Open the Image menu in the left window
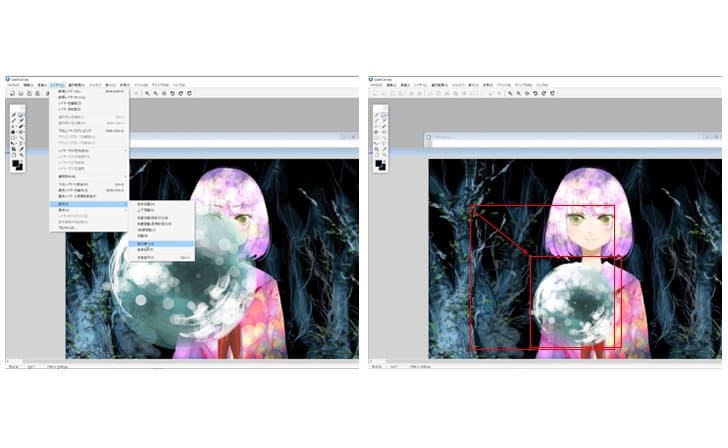728x448 pixels. 42,85
